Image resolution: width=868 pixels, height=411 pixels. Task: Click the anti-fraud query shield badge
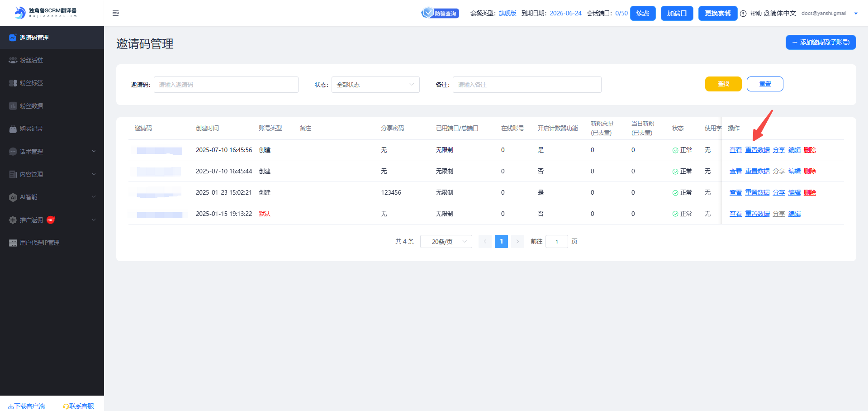point(440,13)
